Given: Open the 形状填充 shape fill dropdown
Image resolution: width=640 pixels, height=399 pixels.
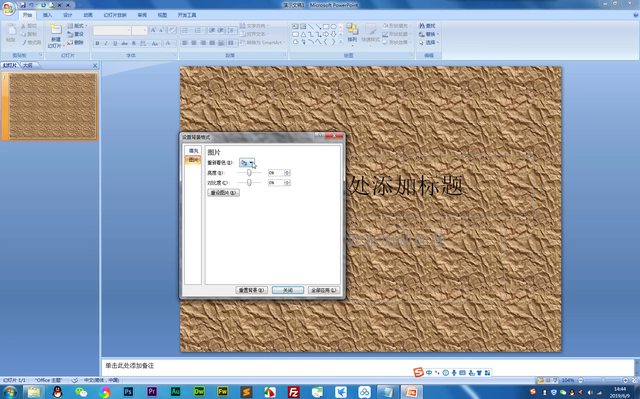Looking at the screenshot, I should click(x=397, y=26).
